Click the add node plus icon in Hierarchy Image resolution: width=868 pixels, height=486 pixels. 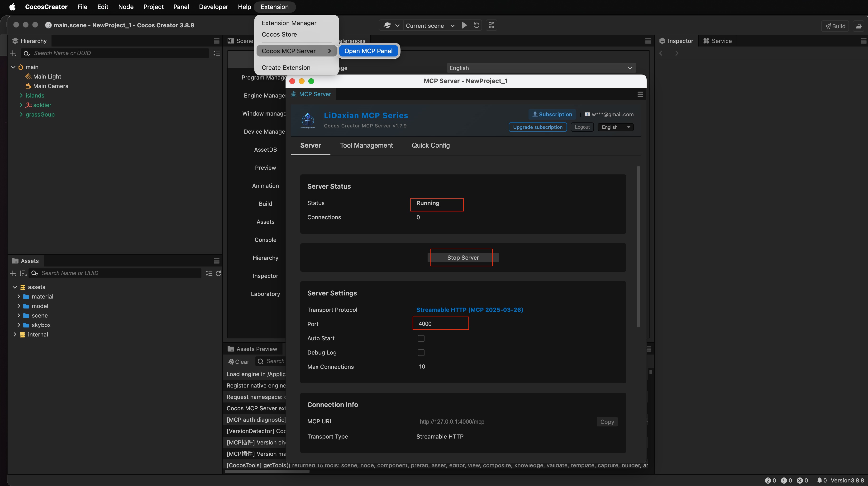(x=13, y=53)
